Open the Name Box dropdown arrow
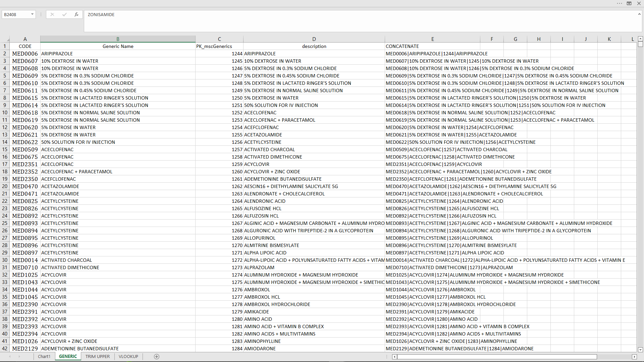644x362 pixels. tap(32, 14)
